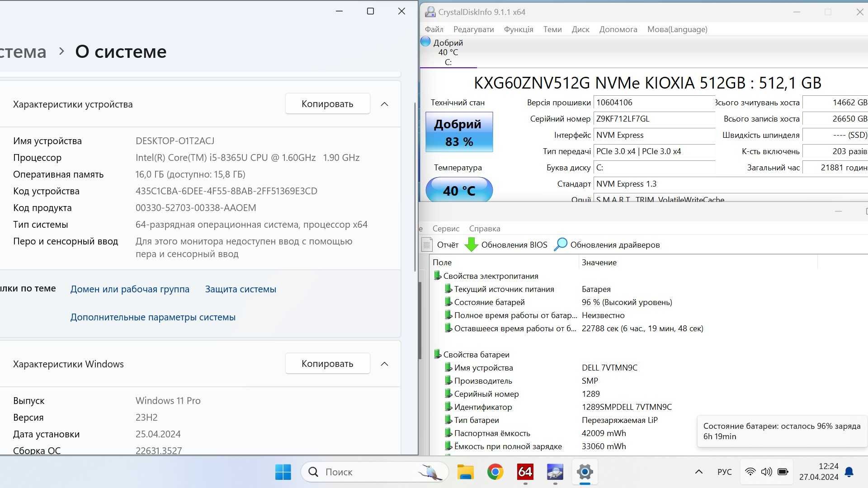Click Обновления BIOS green arrow

click(471, 244)
